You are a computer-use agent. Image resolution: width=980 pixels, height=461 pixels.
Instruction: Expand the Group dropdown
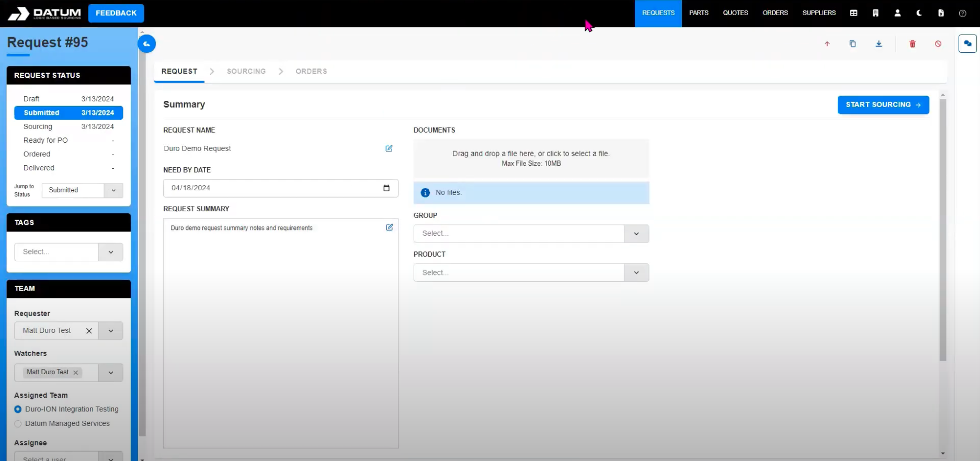point(636,234)
